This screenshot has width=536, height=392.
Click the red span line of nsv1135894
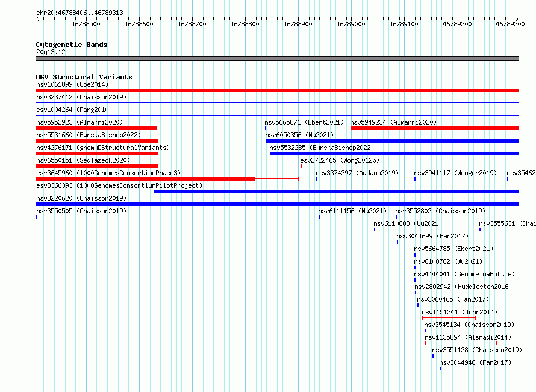(x=461, y=343)
